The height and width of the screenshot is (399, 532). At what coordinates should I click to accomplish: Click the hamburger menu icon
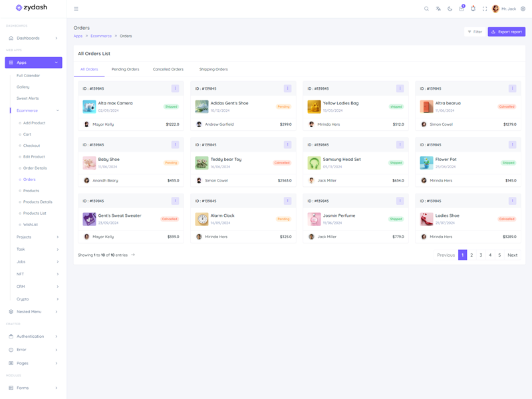pyautogui.click(x=76, y=9)
